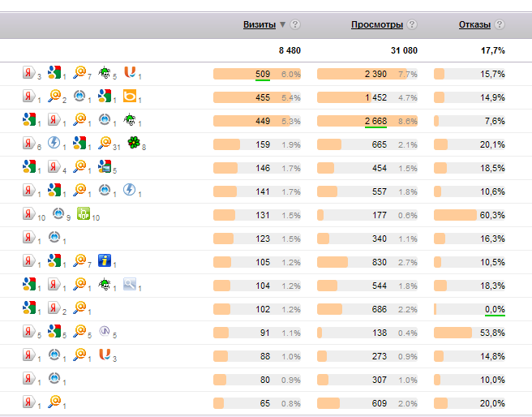Select the visits value 88

click(x=265, y=356)
